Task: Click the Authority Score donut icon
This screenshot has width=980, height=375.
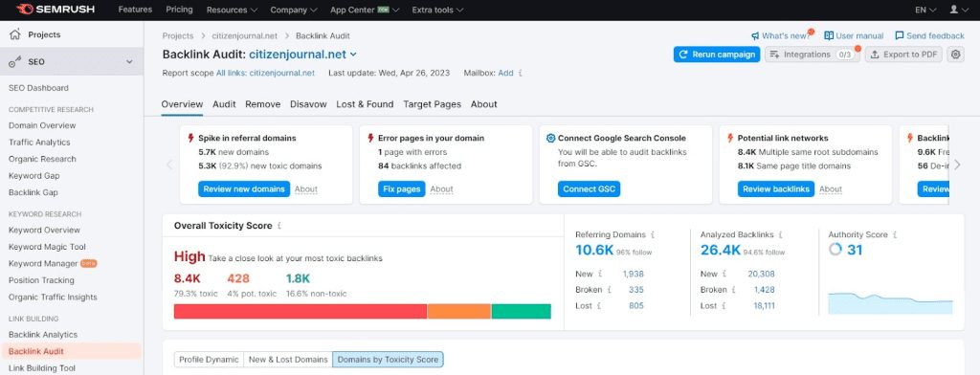Action: click(835, 250)
